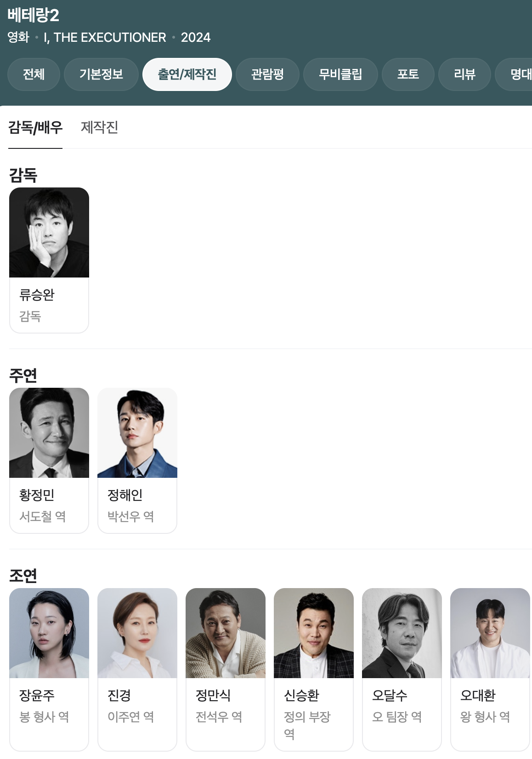532x759 pixels.
Task: Open 정해인 portrait thumbnail
Action: 137,433
